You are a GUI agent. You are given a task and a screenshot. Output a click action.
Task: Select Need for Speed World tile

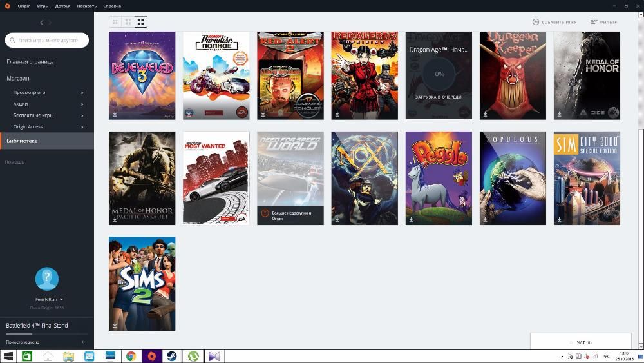(290, 178)
